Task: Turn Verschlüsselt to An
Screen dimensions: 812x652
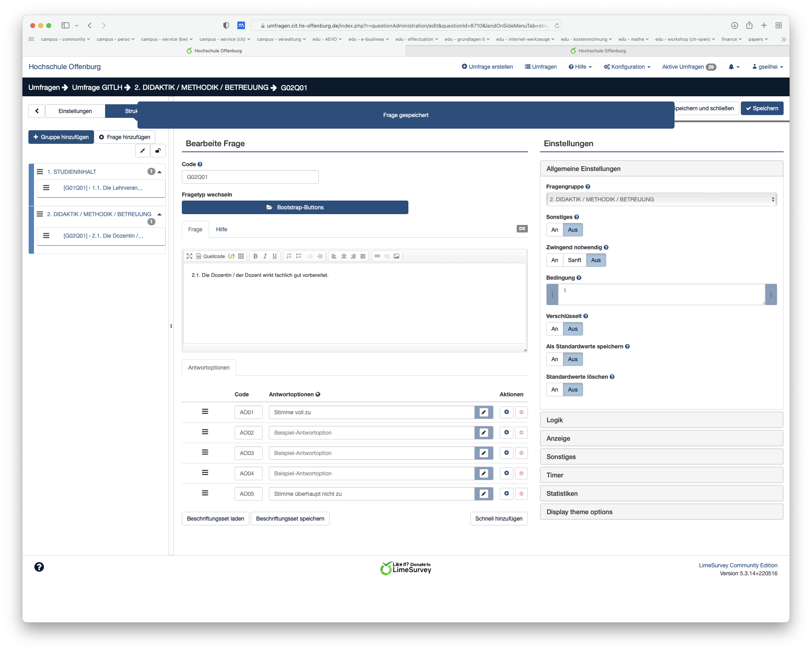Action: coord(555,329)
